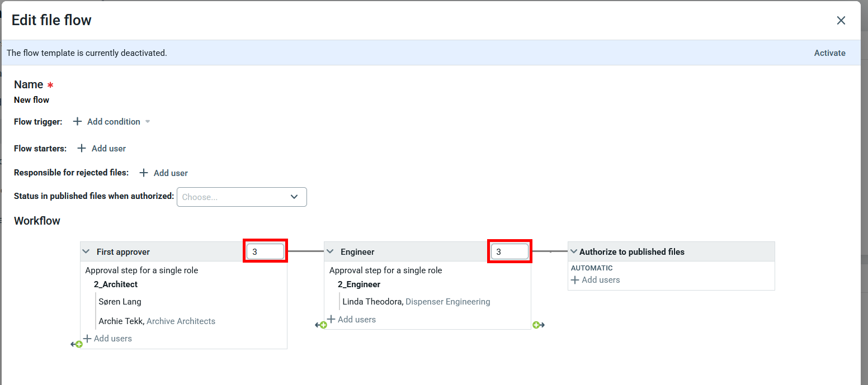Close the Edit file flow dialog
This screenshot has height=385, width=868.
(x=841, y=21)
